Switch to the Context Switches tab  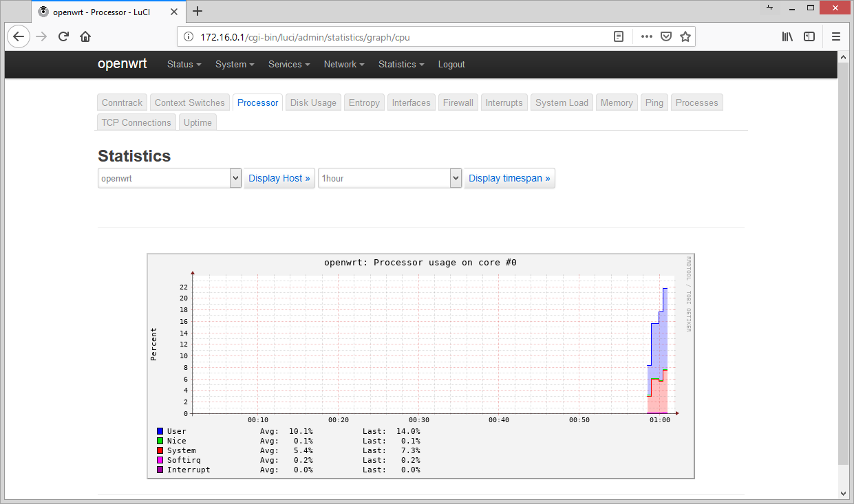click(190, 102)
